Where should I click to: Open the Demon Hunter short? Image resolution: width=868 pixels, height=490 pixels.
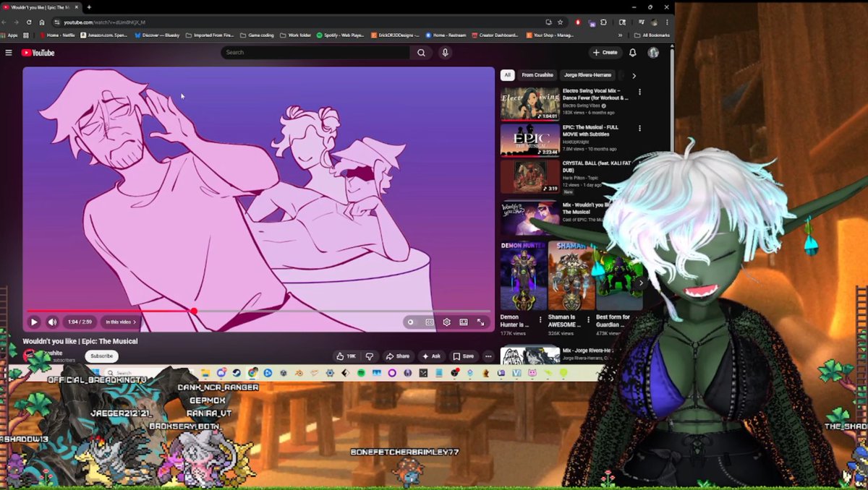(523, 276)
